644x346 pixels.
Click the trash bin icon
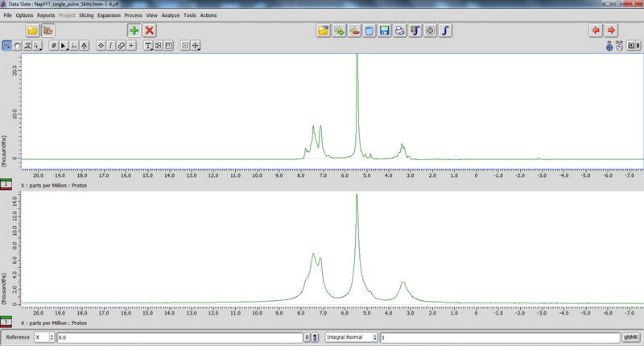369,31
